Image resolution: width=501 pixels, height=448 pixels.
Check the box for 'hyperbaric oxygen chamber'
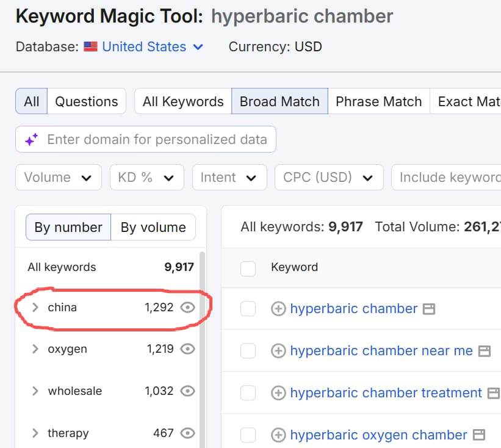pos(248,435)
